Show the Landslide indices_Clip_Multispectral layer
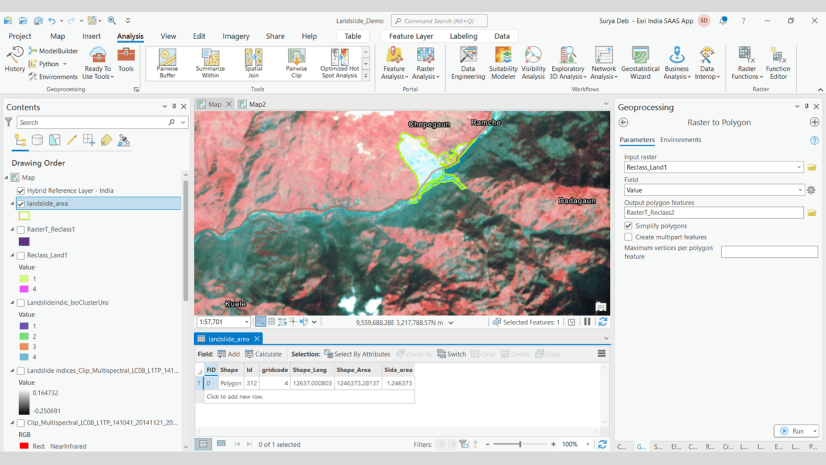 (x=21, y=371)
